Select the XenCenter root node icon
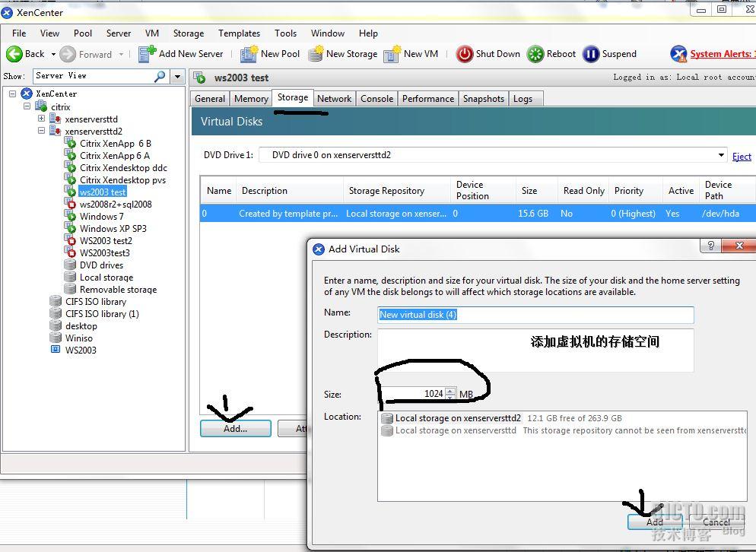This screenshot has width=756, height=552. 27,94
